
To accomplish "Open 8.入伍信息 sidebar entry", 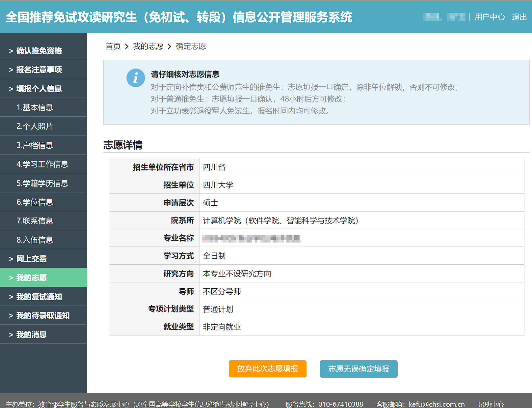I will 43,240.
